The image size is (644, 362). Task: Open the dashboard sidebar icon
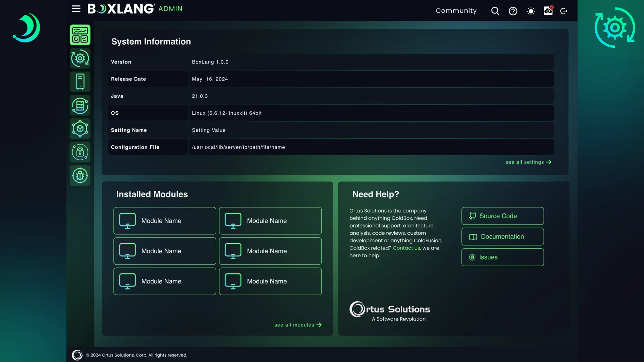pos(80,35)
